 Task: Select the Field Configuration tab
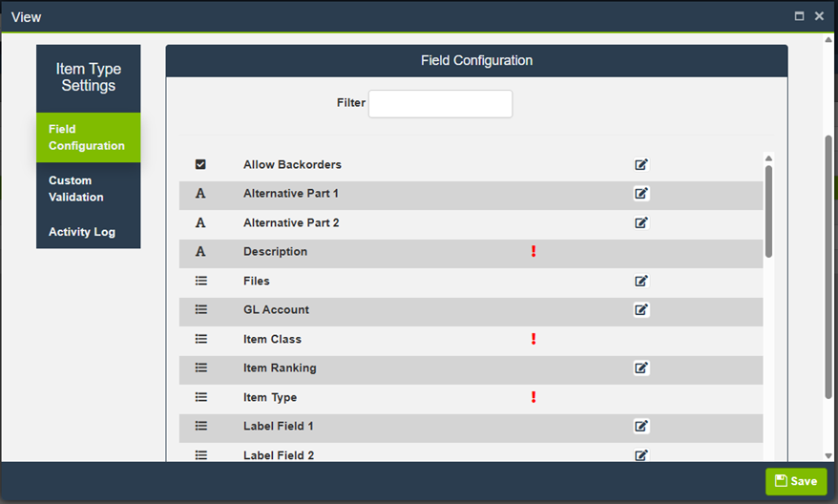[x=88, y=137]
